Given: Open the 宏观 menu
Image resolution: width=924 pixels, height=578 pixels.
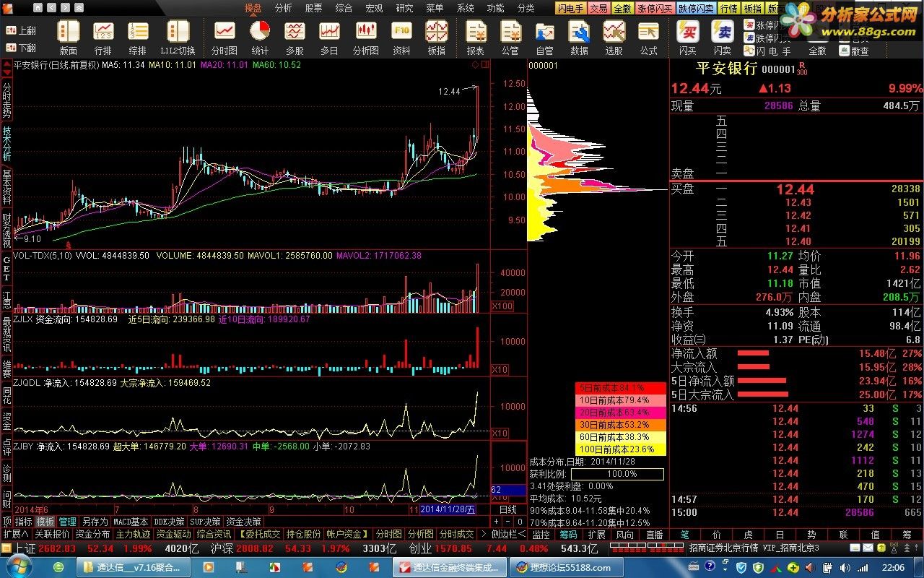Looking at the screenshot, I should (x=374, y=8).
